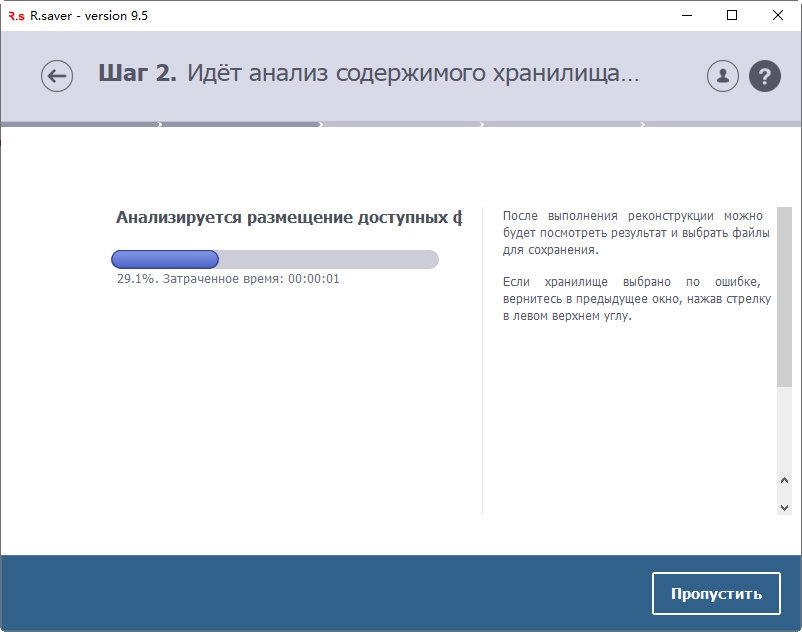802x632 pixels.
Task: Click the grey unfilled part of progress bar
Action: pyautogui.click(x=328, y=260)
